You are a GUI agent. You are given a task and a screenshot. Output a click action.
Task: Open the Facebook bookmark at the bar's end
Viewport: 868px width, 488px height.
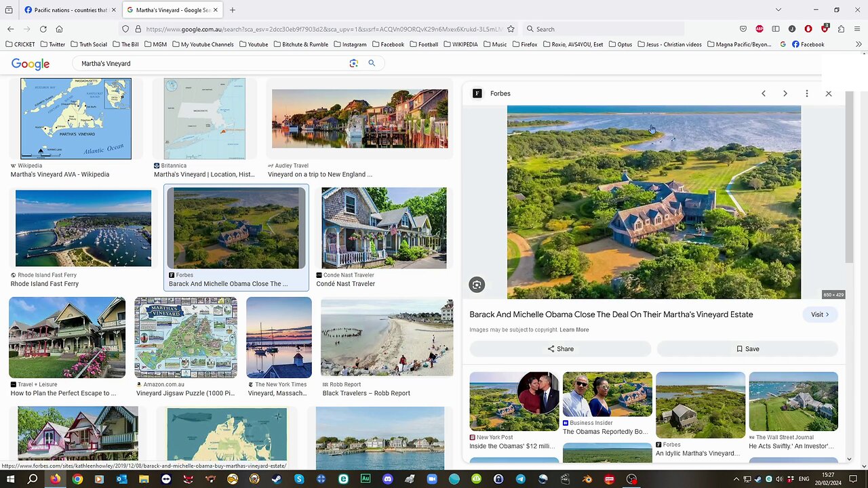click(808, 44)
